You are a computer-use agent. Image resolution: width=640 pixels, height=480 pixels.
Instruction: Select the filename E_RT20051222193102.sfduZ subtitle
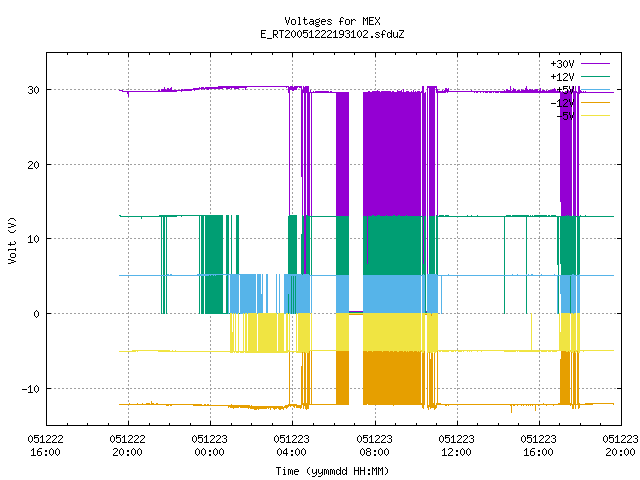point(332,34)
